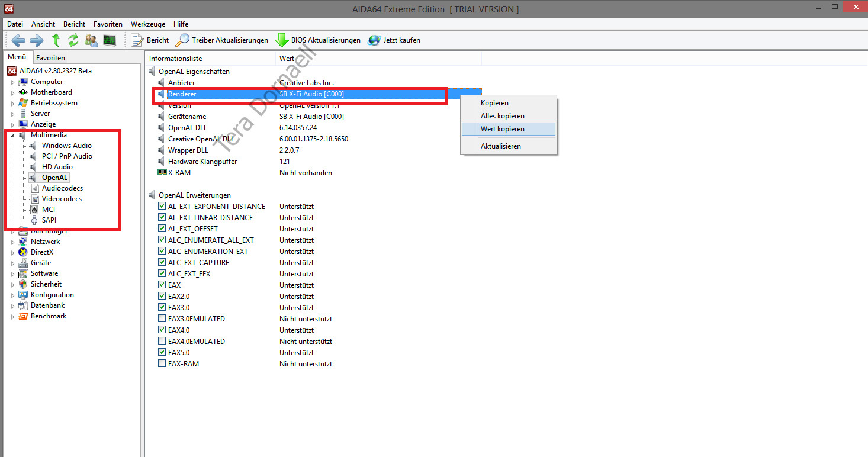Toggle the EAX-RAM checkbox
Viewport: 868px width, 457px height.
click(x=162, y=364)
